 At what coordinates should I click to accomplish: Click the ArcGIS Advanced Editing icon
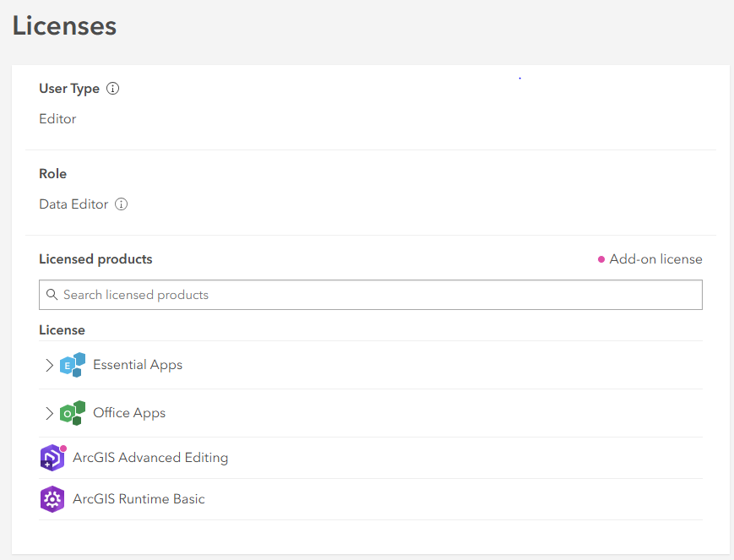tap(52, 458)
